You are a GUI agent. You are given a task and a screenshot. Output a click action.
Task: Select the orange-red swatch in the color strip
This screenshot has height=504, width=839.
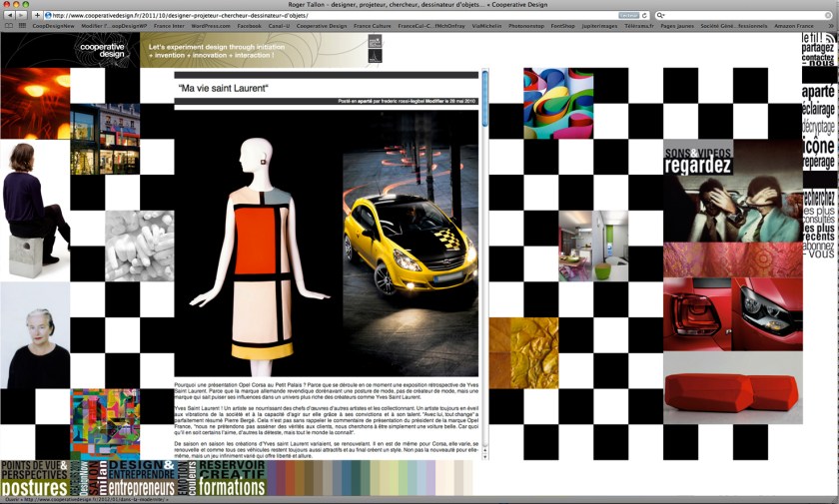(290, 478)
